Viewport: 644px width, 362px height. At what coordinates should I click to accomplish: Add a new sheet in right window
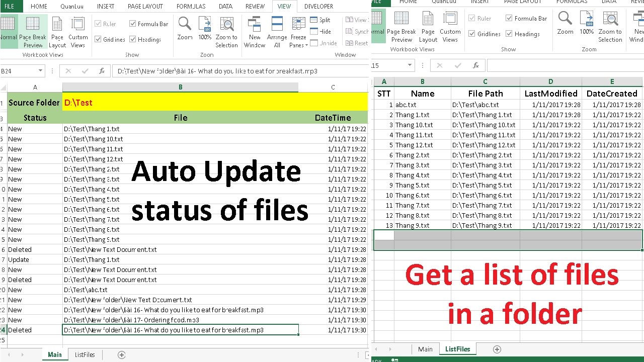point(497,349)
